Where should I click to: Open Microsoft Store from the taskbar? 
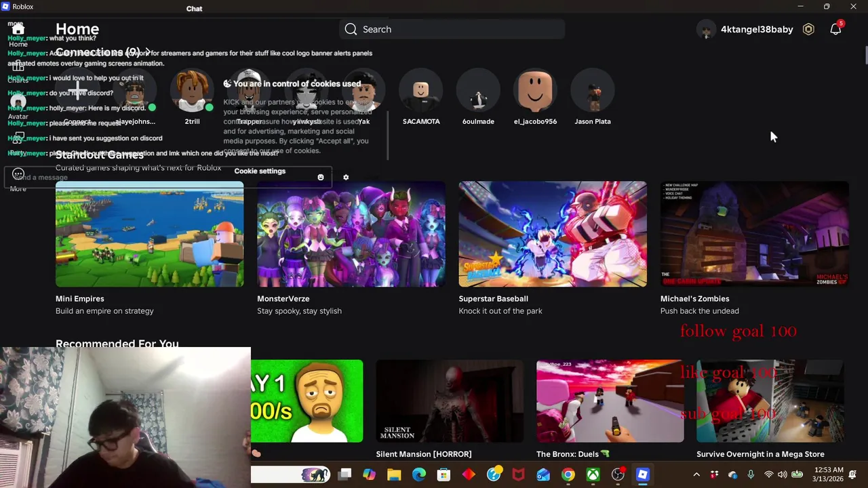point(443,474)
